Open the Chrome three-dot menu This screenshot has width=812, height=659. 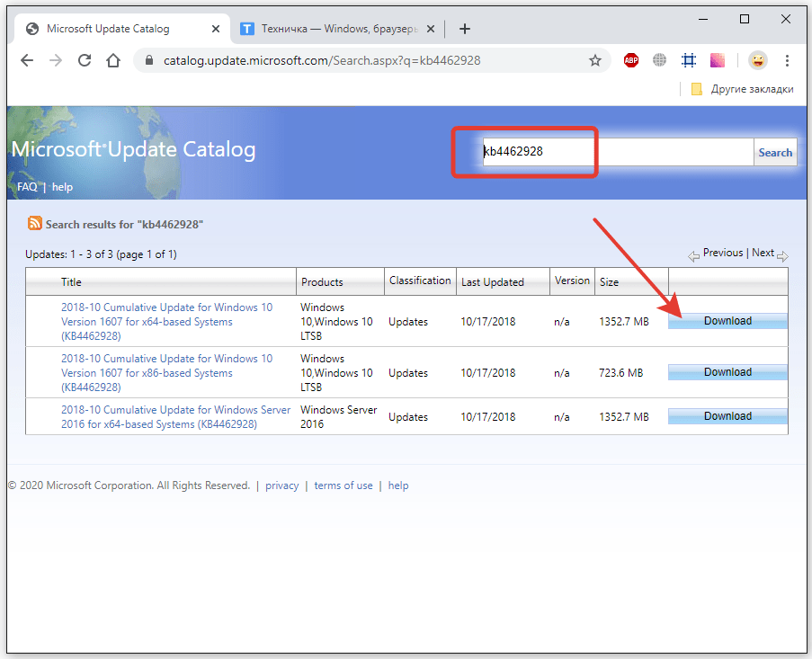(x=787, y=60)
